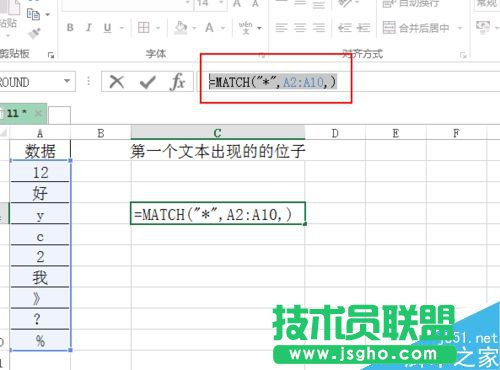Apply font color letter A
This screenshot has height=370, width=500.
(209, 28)
